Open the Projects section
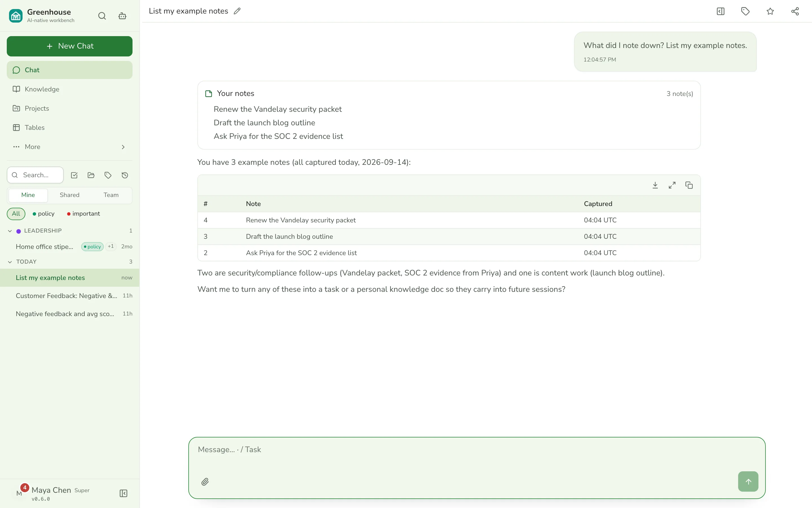812x508 pixels. 69,108
